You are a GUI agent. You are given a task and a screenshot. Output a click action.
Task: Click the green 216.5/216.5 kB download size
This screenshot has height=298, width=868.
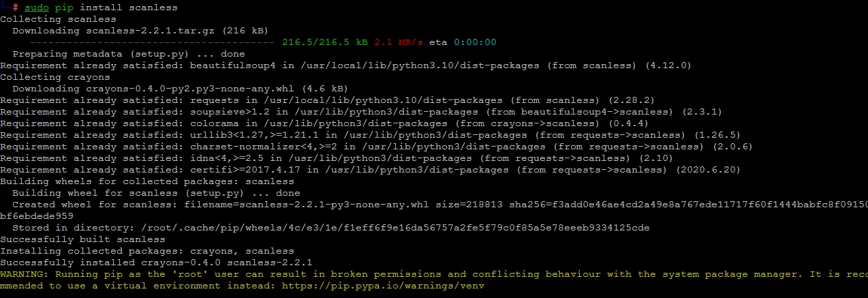point(325,42)
